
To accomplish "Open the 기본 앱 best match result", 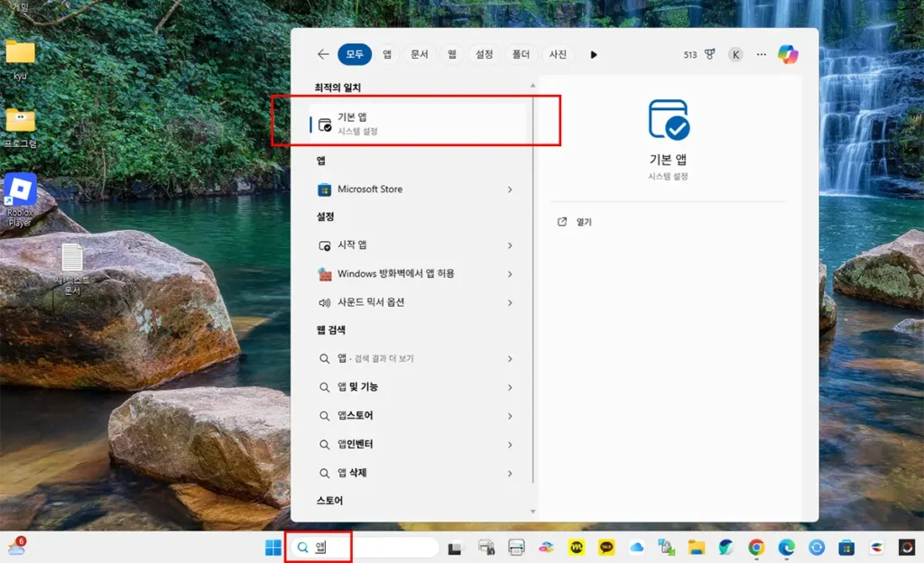I will (417, 124).
